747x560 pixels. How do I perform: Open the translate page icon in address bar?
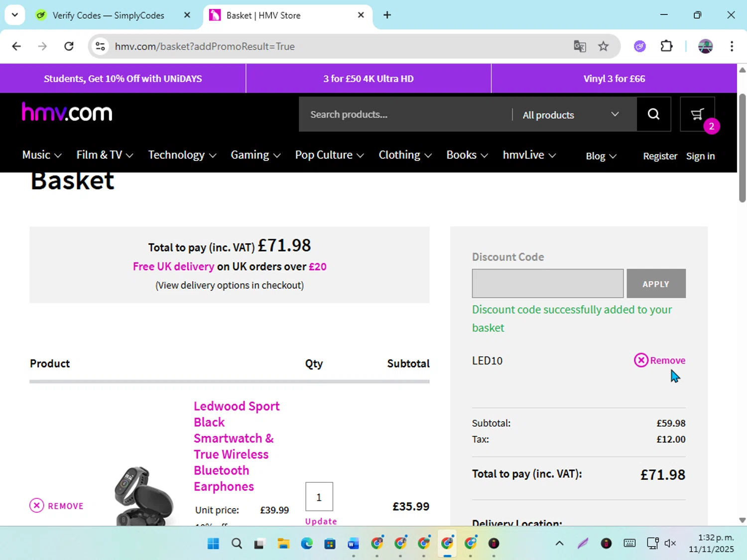click(x=580, y=46)
